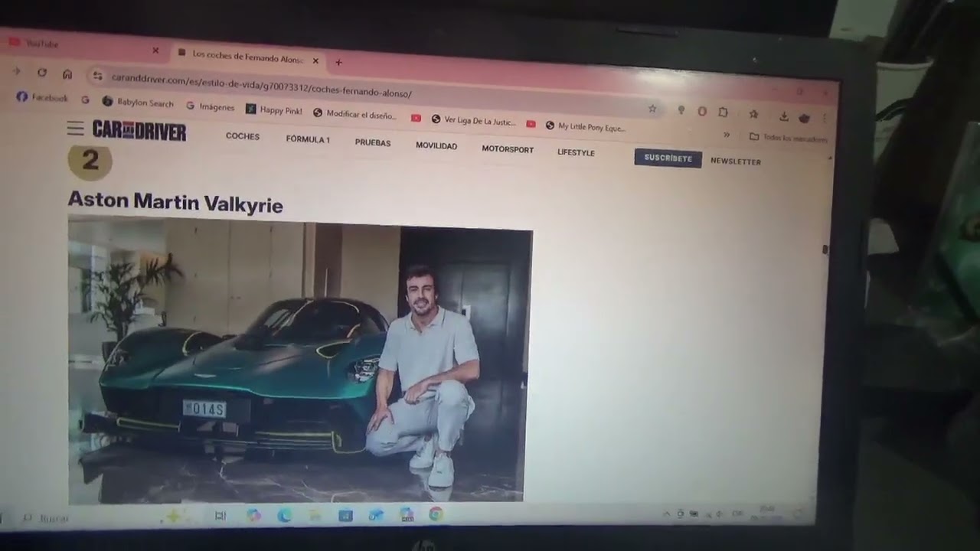Open the browser downloads icon
980x551 pixels.
783,116
